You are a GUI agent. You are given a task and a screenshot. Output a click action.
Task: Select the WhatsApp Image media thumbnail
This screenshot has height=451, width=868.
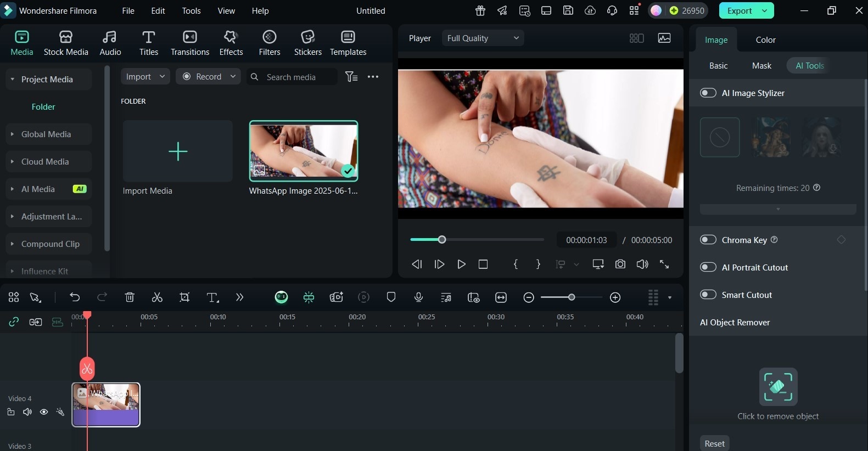click(x=304, y=151)
